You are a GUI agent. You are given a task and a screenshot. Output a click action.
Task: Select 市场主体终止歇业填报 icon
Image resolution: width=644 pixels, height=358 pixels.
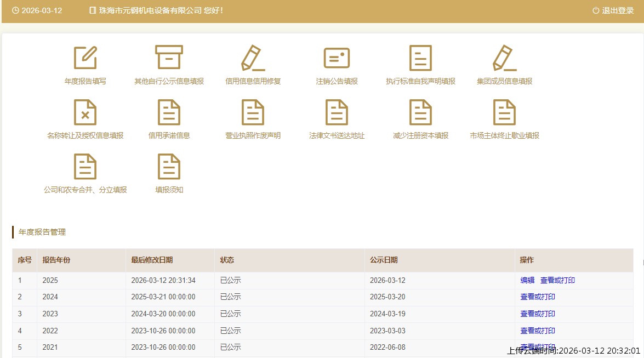pyautogui.click(x=504, y=112)
